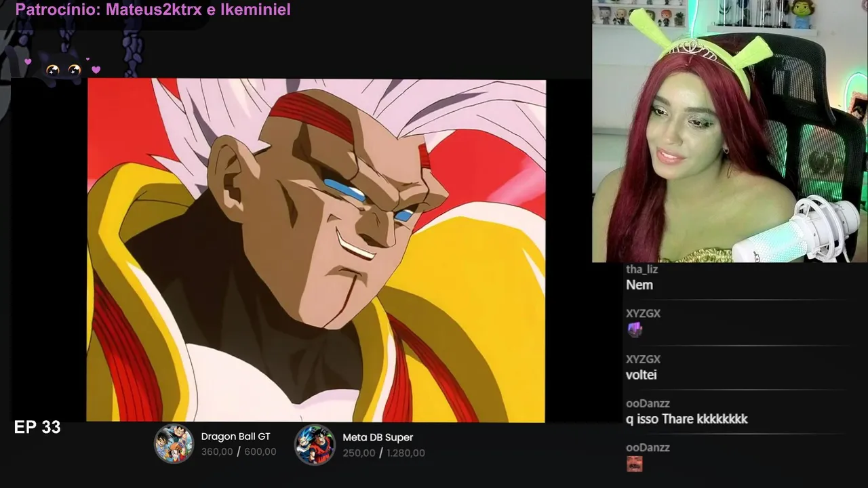The image size is (868, 488).
Task: Click the purple emote from XYZGX
Action: (x=634, y=329)
